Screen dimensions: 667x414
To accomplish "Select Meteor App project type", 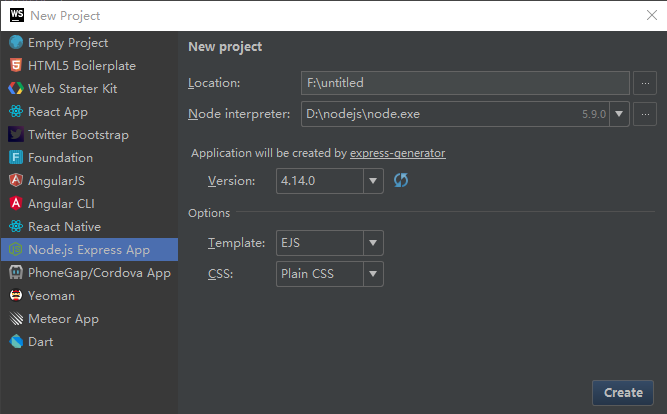I will click(x=63, y=319).
